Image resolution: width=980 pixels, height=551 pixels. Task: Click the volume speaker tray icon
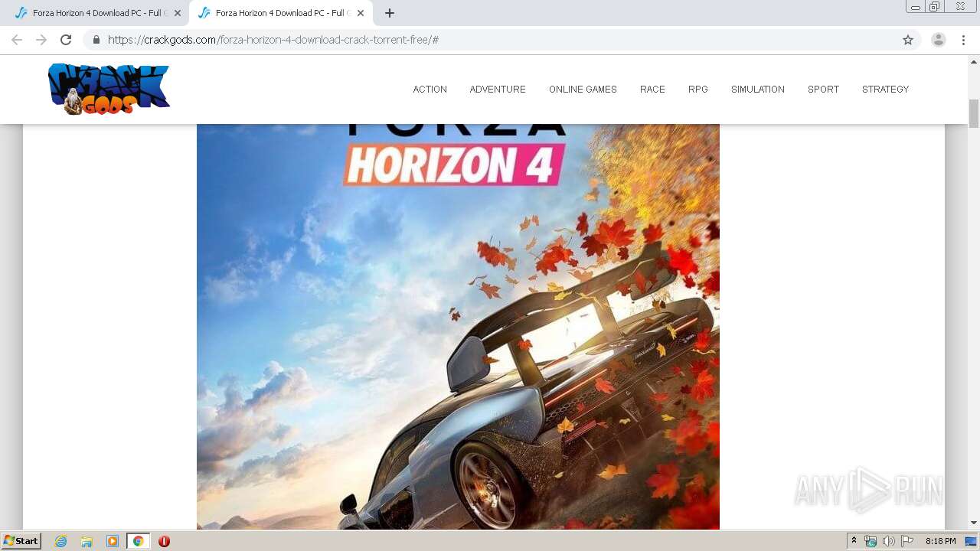pos(889,541)
